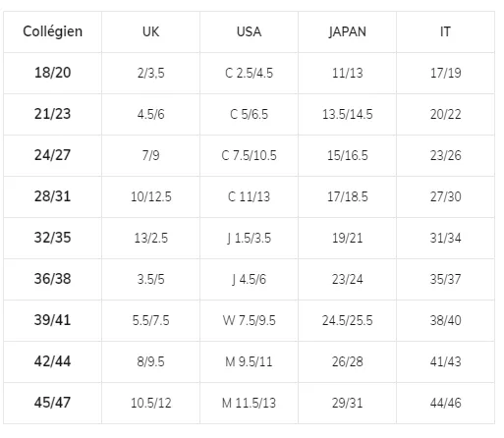Image resolution: width=504 pixels, height=438 pixels.
Task: Click the IT cell 44/46
Action: pos(445,403)
